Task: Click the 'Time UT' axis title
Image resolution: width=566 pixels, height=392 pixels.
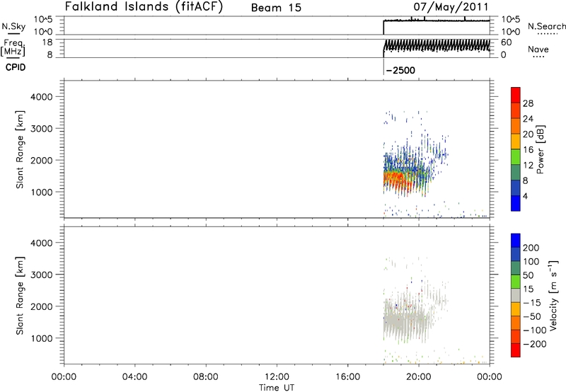Action: [277, 388]
